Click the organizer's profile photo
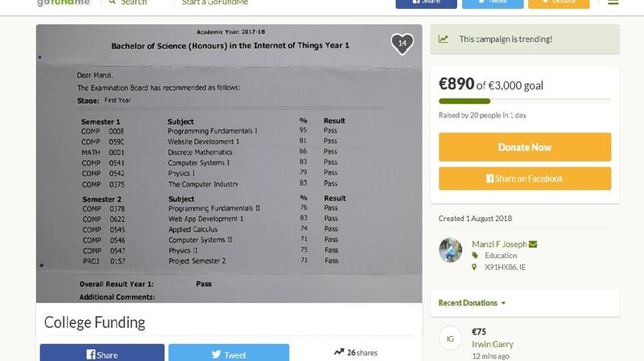This screenshot has height=361, width=644. click(451, 250)
